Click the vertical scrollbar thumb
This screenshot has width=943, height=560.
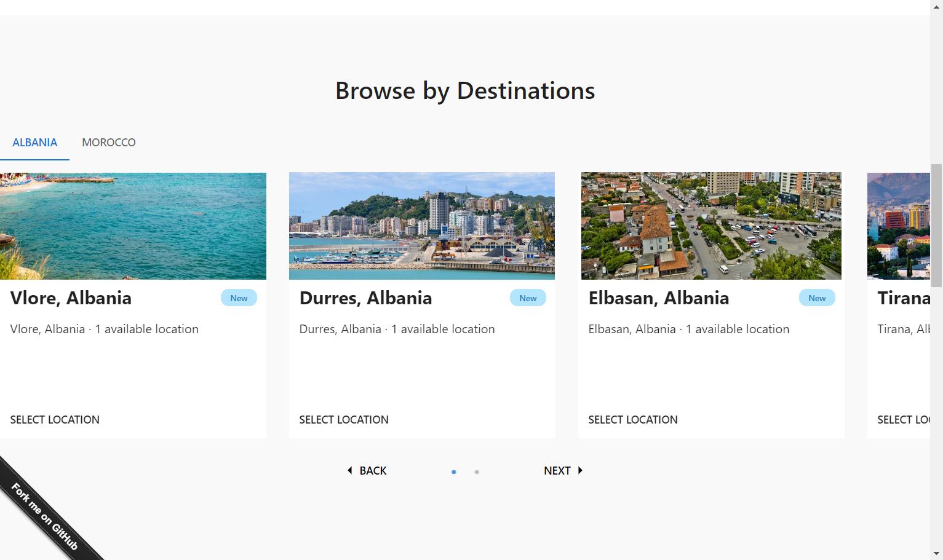click(936, 226)
